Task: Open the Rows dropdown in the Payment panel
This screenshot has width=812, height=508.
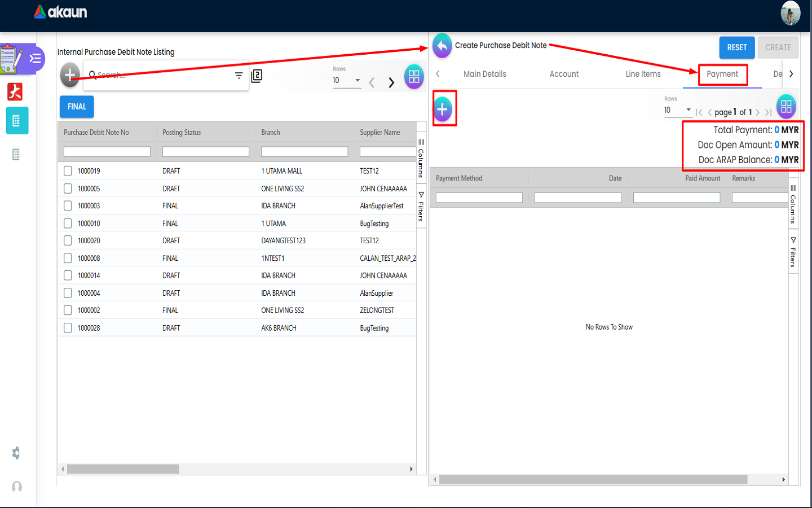Action: click(x=677, y=110)
